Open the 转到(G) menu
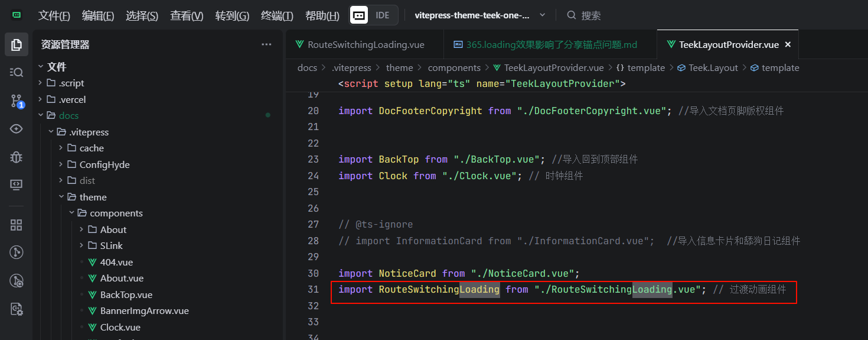Viewport: 868px width, 340px height. click(232, 15)
